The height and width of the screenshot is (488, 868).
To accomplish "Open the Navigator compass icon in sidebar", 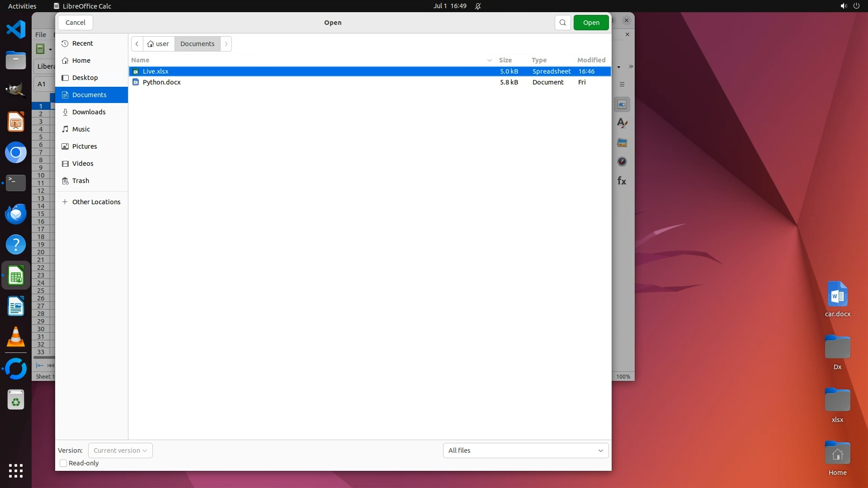I will (622, 162).
